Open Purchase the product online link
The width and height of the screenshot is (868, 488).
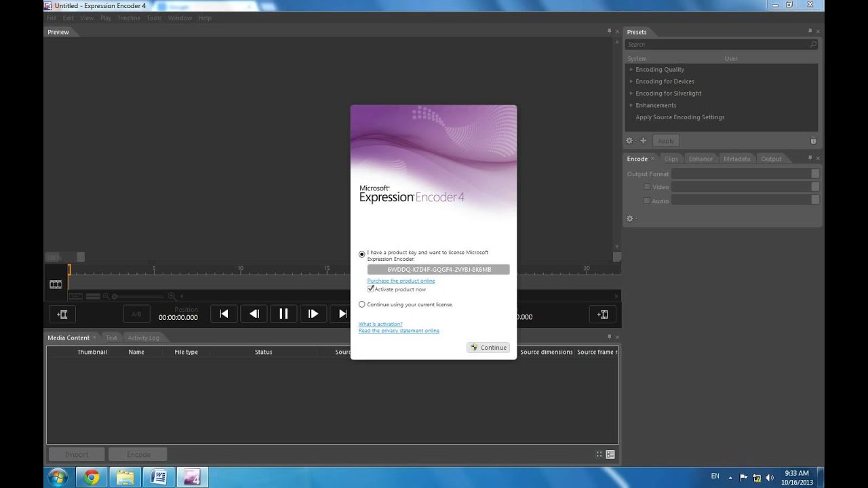(x=401, y=281)
